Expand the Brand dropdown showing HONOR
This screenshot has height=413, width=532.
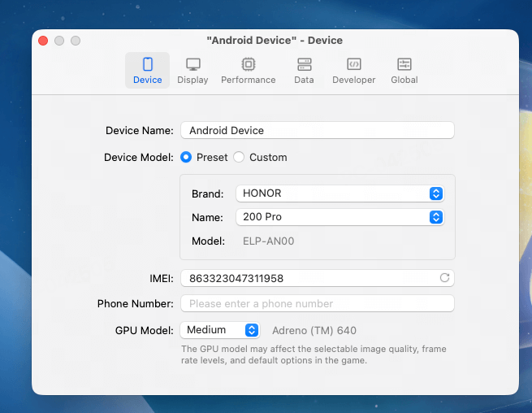click(x=339, y=193)
